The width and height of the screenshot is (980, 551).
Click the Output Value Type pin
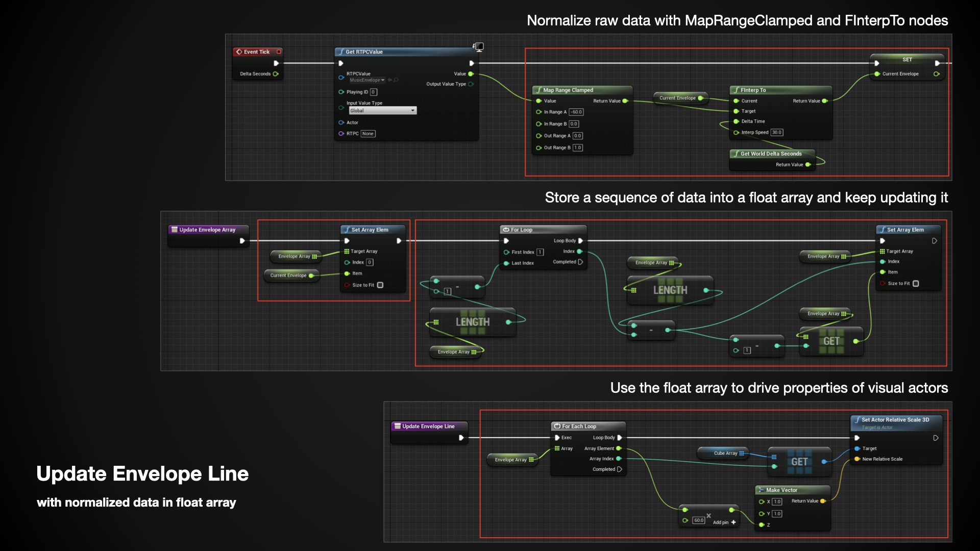click(471, 84)
